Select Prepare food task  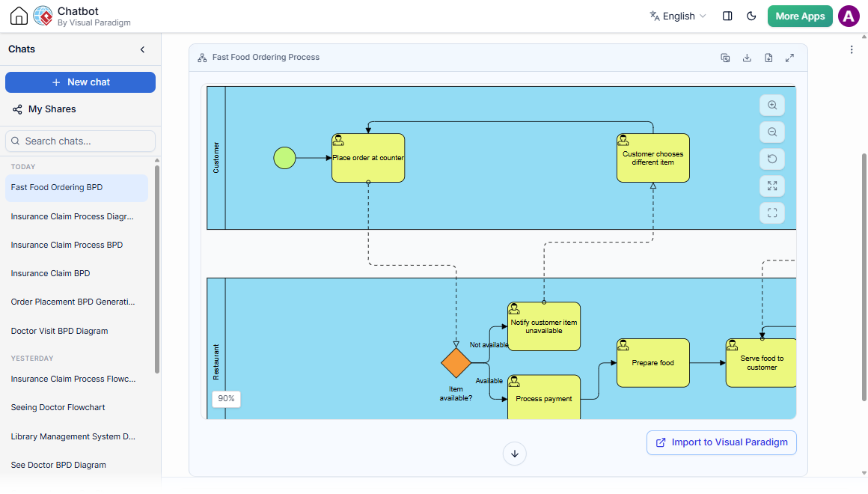click(653, 363)
